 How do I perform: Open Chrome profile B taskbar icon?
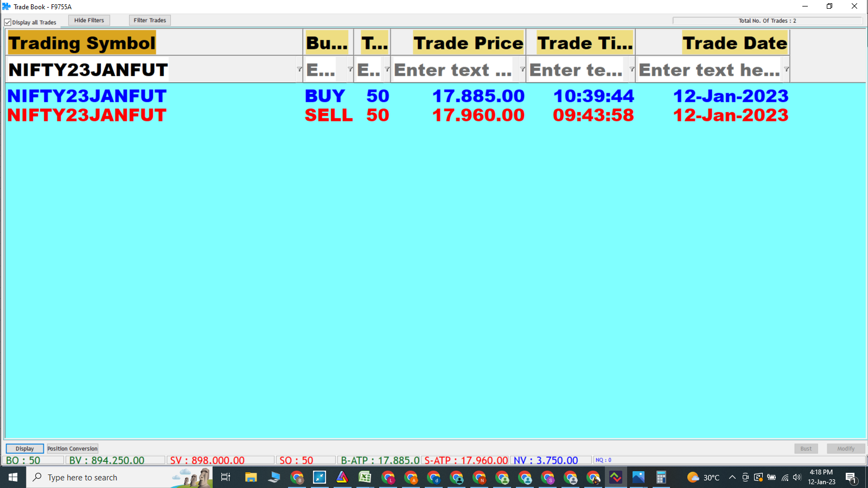tap(297, 477)
